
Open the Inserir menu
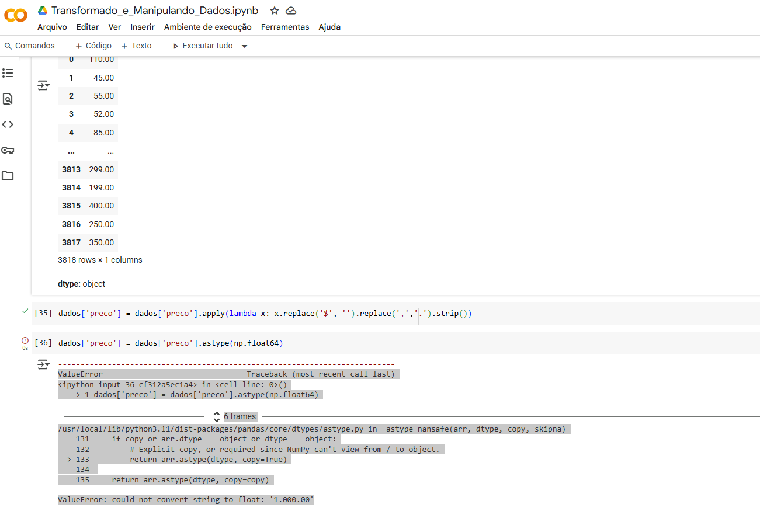click(x=143, y=27)
